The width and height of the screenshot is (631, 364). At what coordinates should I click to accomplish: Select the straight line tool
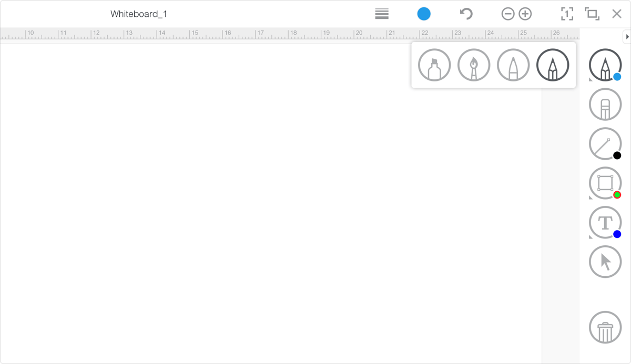point(605,143)
